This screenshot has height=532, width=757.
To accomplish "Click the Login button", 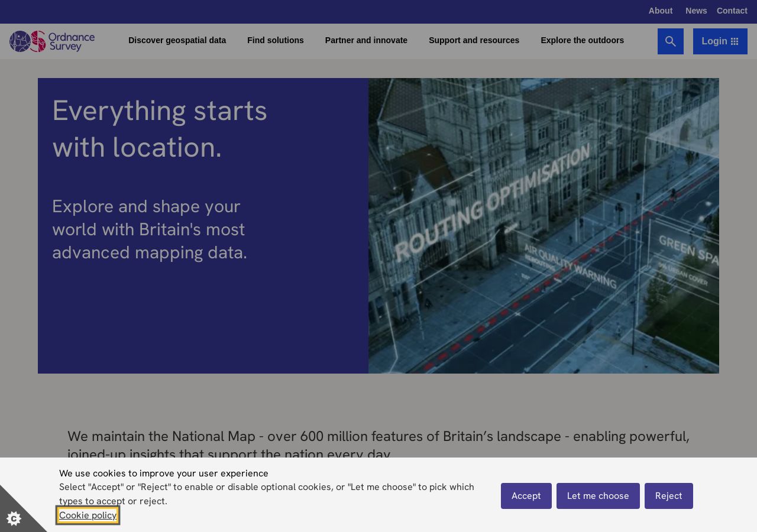I will (720, 41).
